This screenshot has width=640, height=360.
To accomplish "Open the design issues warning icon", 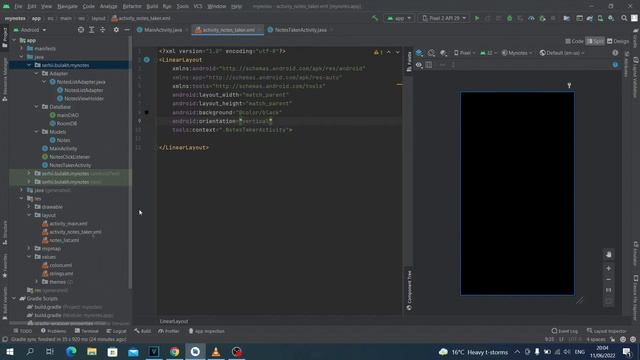I will click(x=615, y=53).
